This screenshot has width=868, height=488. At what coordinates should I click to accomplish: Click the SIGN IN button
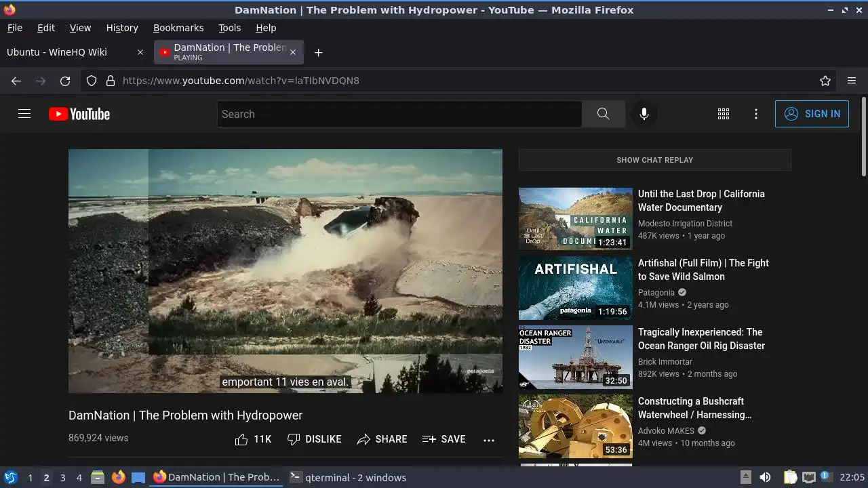812,114
